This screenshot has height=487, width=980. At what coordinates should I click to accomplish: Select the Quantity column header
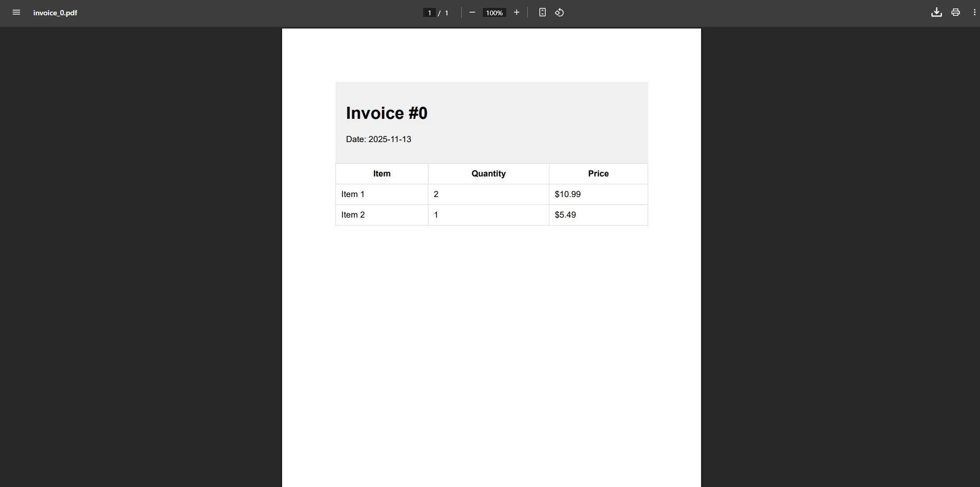(488, 173)
